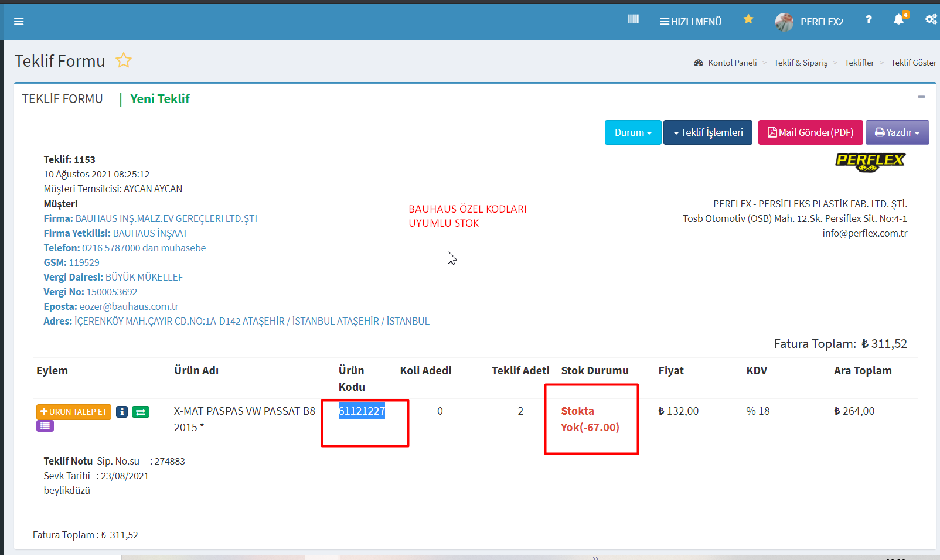Expand the Yazdır print dropdown
Viewport: 940px width, 560px height.
click(897, 132)
